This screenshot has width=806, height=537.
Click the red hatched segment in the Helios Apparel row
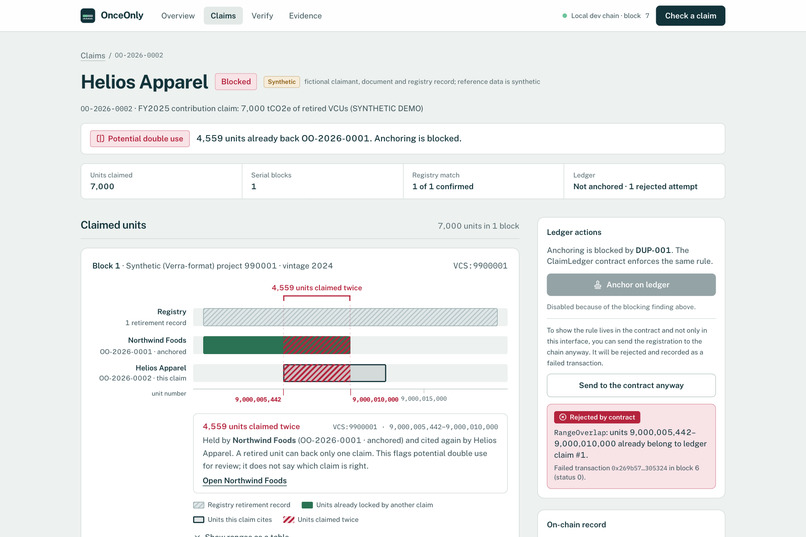[317, 373]
